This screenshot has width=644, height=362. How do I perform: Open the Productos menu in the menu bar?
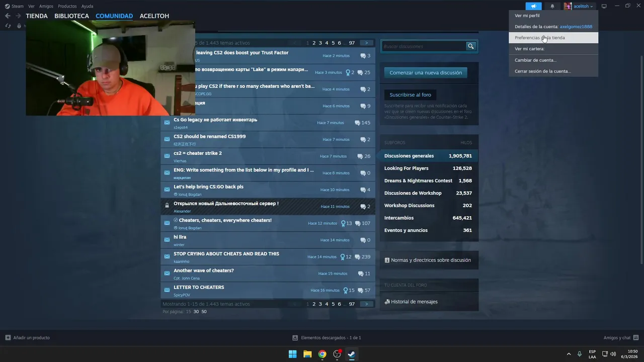tap(67, 6)
